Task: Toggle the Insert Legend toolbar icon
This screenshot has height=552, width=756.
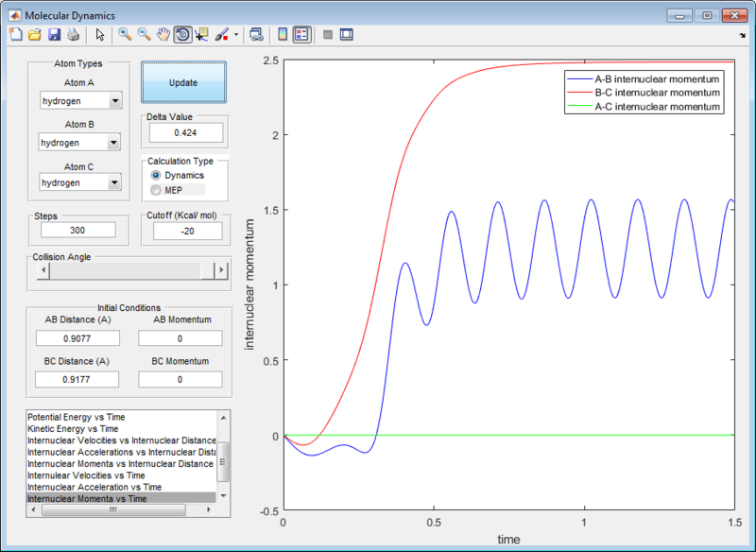Action: [x=302, y=34]
